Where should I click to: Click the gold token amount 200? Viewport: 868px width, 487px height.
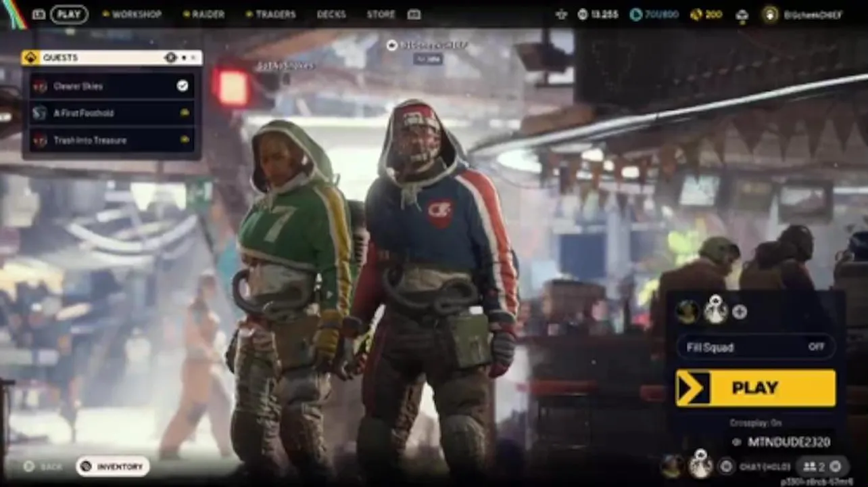714,14
